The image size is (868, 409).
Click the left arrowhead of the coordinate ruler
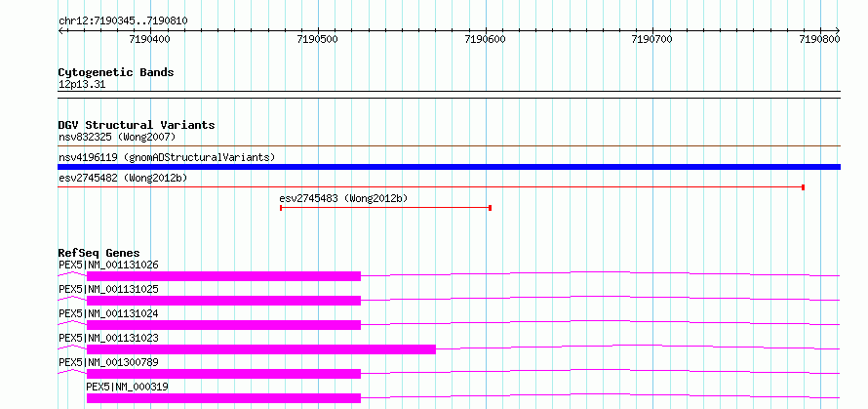pos(60,31)
